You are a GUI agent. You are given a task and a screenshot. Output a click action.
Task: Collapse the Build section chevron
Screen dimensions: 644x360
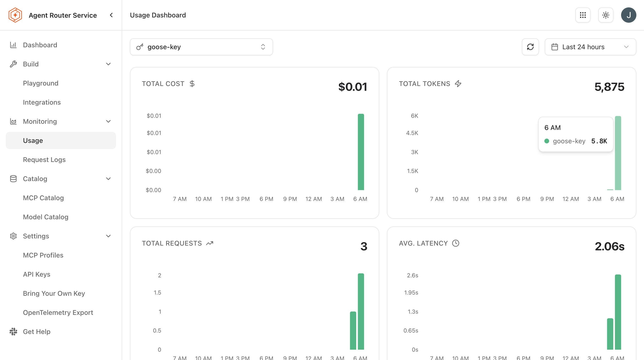[108, 64]
